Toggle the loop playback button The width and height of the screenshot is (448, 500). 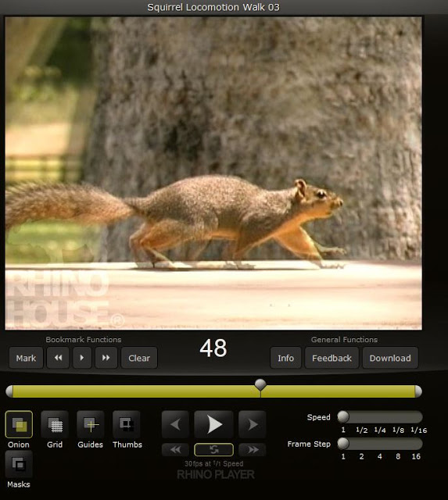213,450
